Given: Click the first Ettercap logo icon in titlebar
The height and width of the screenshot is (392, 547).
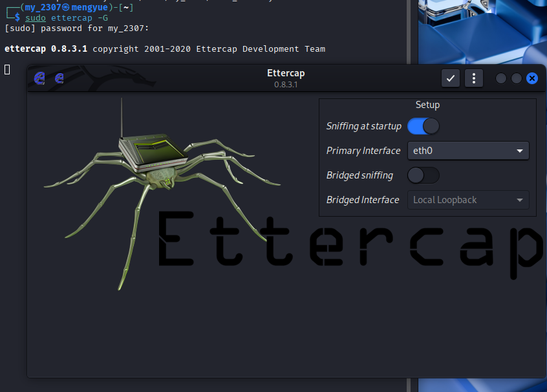Looking at the screenshot, I should tap(39, 78).
